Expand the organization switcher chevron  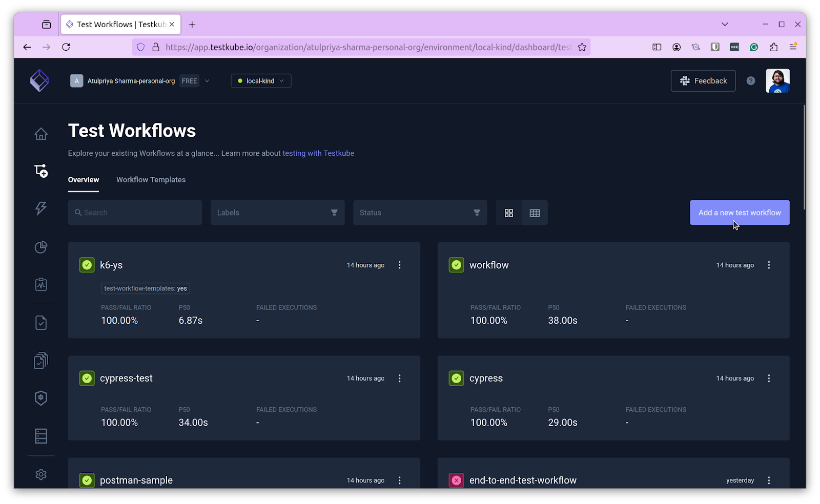(207, 81)
